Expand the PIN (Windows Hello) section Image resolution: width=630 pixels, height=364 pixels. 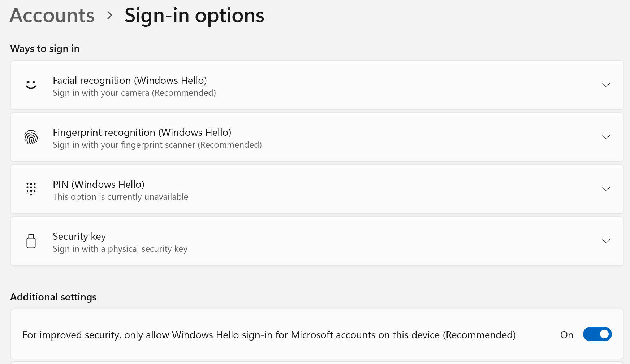[x=606, y=189]
